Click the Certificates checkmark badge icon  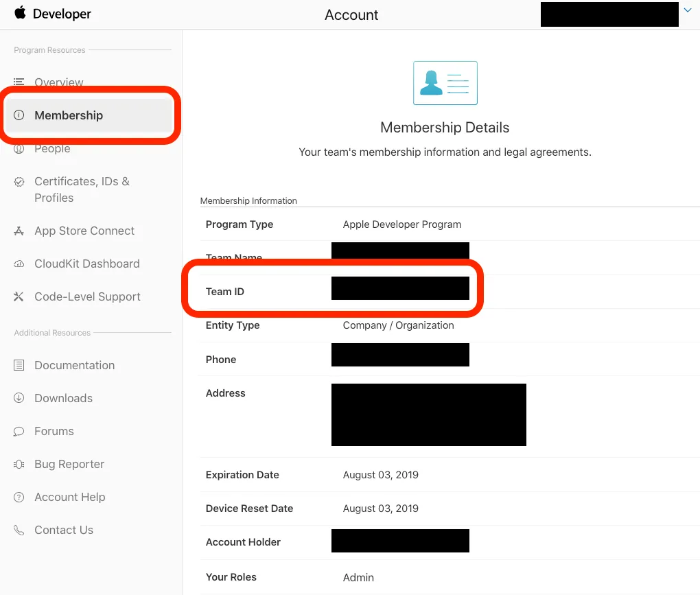tap(19, 182)
